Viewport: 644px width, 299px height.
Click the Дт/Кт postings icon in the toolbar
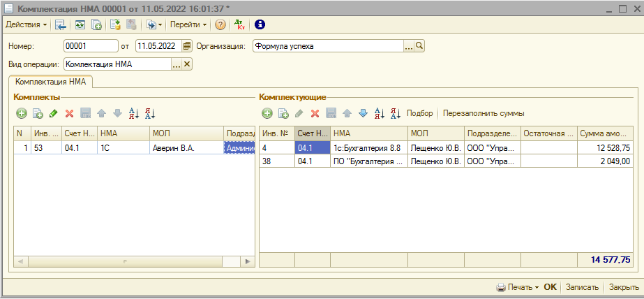[239, 24]
